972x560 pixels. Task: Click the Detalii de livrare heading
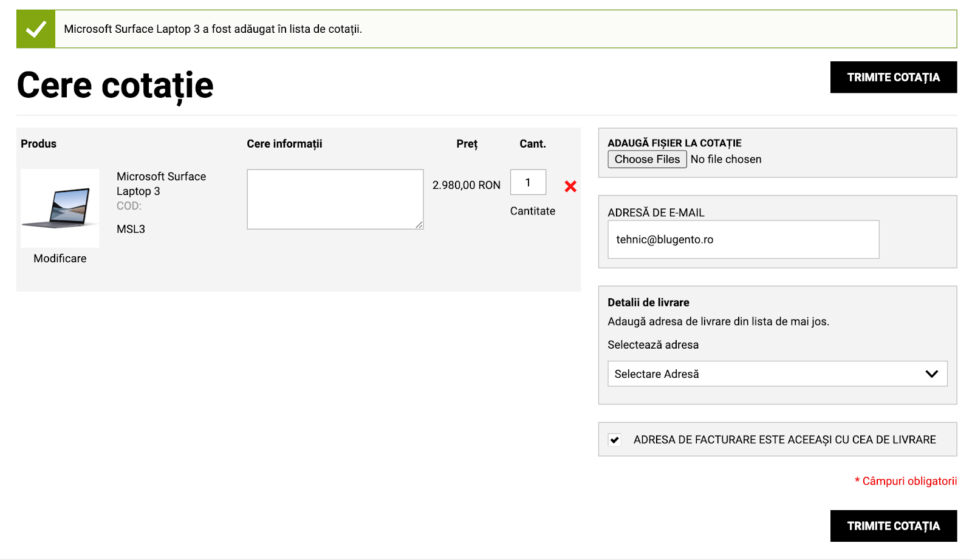648,302
